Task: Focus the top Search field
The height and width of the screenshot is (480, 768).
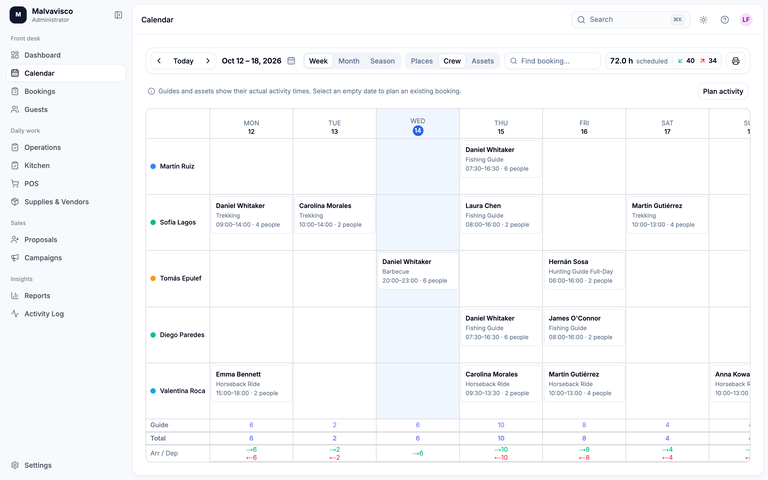Action: pos(630,20)
